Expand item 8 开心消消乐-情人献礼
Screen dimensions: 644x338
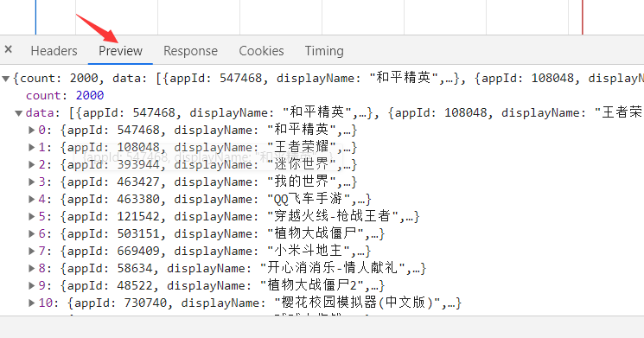31,268
